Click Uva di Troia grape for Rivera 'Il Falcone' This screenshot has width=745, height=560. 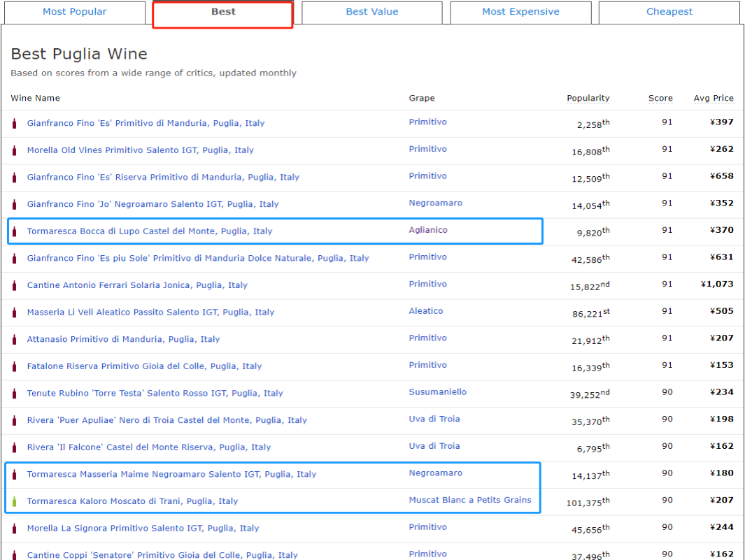[434, 446]
